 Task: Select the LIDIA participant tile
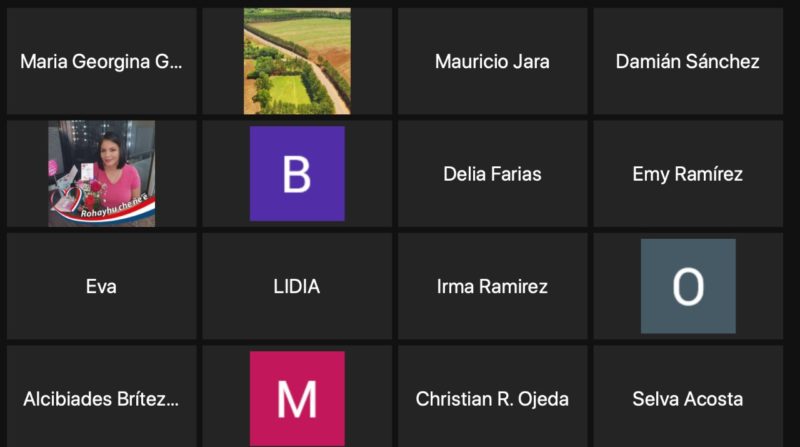click(x=297, y=286)
